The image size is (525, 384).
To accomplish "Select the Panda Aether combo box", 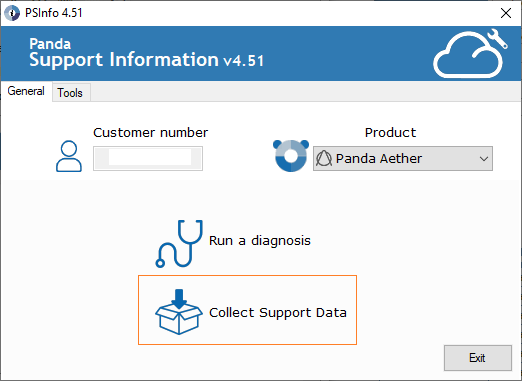I will (x=405, y=159).
